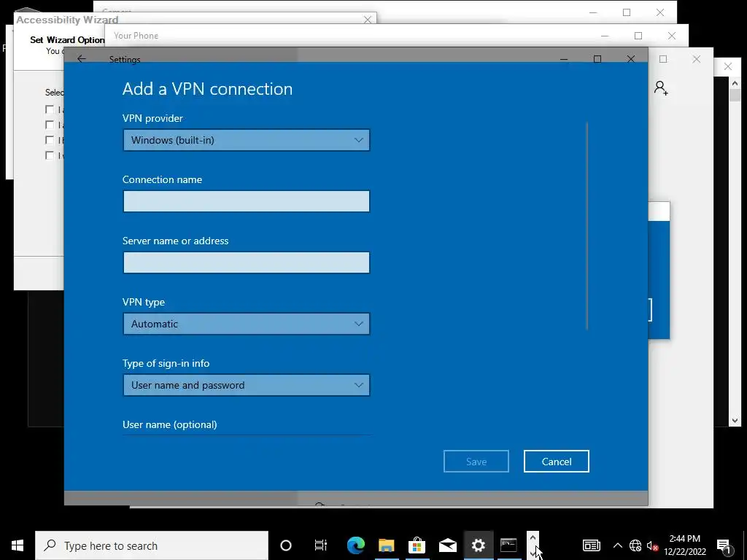The image size is (747, 560).
Task: Close the Your Phone window
Action: (672, 36)
